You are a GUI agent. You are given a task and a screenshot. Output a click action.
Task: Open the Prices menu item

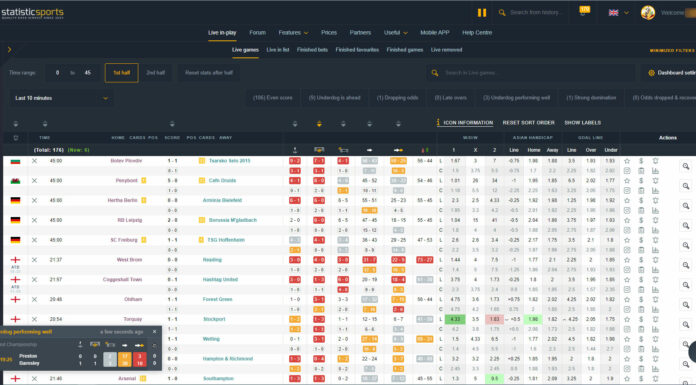pyautogui.click(x=328, y=33)
